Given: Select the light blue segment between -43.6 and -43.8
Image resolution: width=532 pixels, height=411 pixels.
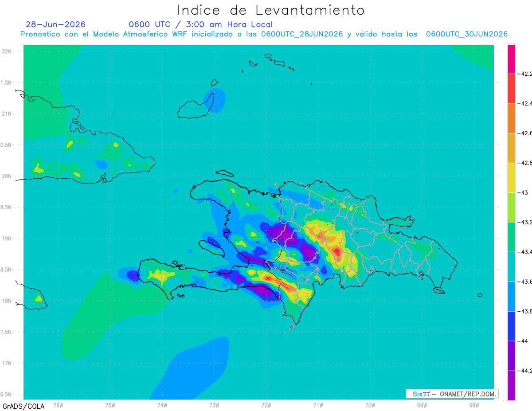Looking at the screenshot, I should (511, 297).
